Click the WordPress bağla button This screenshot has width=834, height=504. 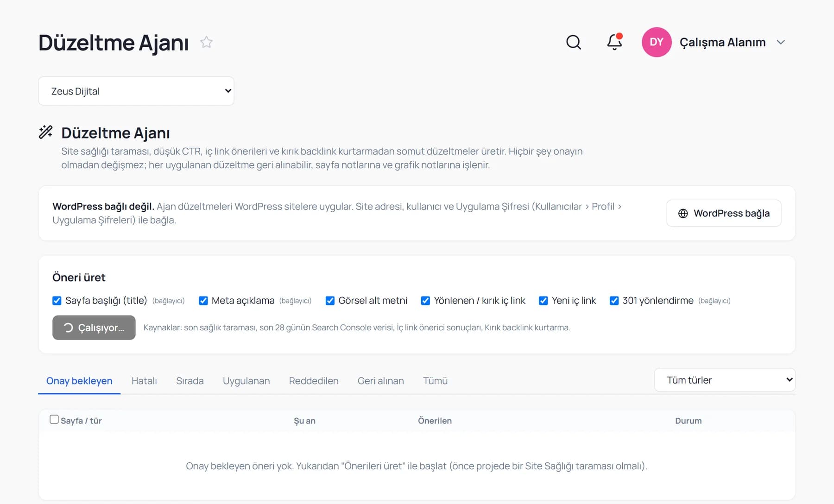click(x=724, y=213)
